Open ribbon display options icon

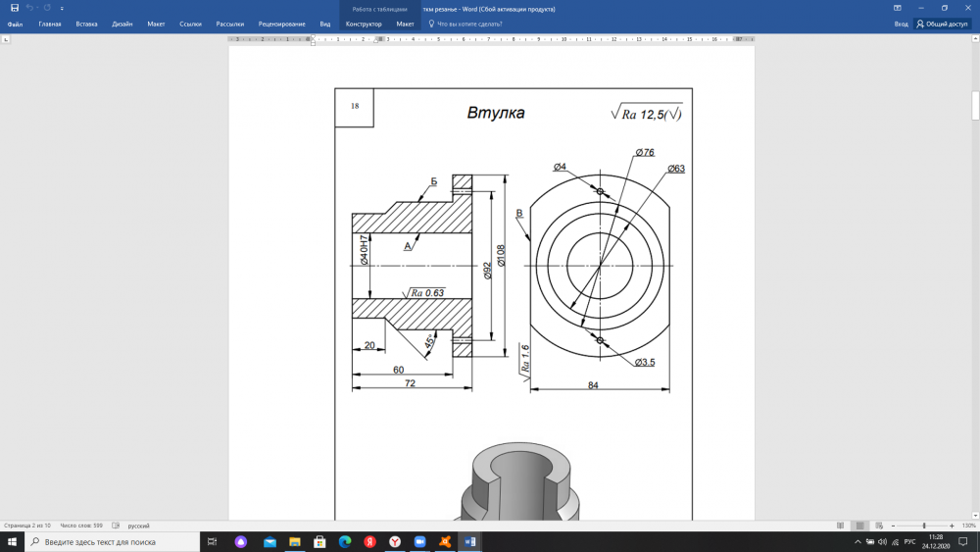[898, 8]
